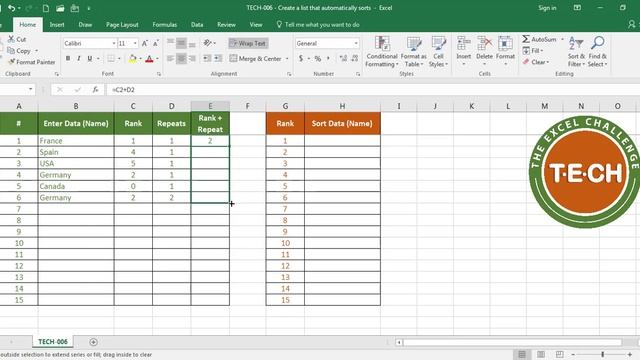The height and width of the screenshot is (360, 640).
Task: Click the AutoSum button
Action: pos(539,39)
